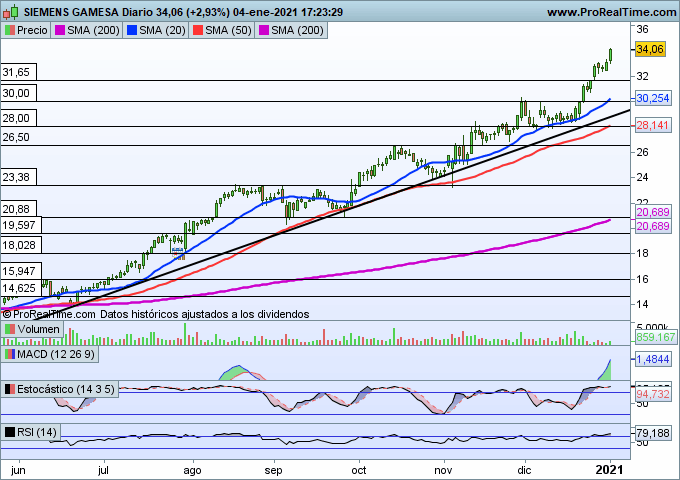Click the 16 price axis value
Image resolution: width=680 pixels, height=480 pixels.
pos(642,279)
